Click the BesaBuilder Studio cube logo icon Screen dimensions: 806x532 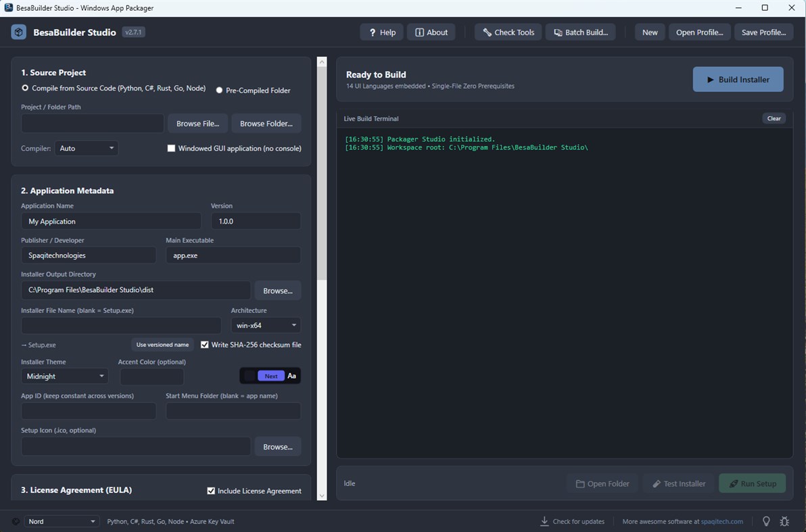click(18, 32)
